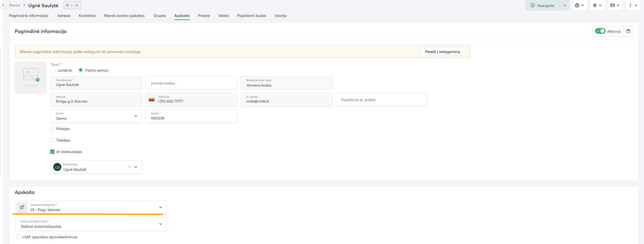Uncheck the Ar darbuotojas checkbox
This screenshot has height=244, width=644.
tap(52, 152)
